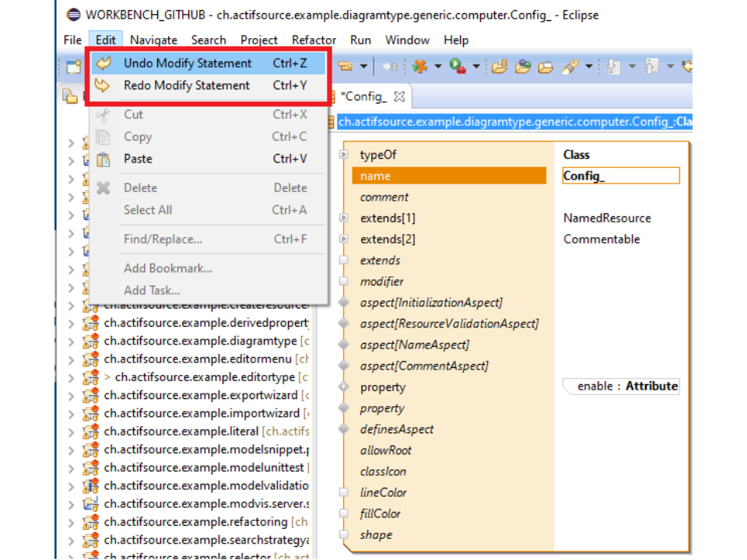Open the dropdown arrow next to run icon
This screenshot has width=747, height=560.
476,67
